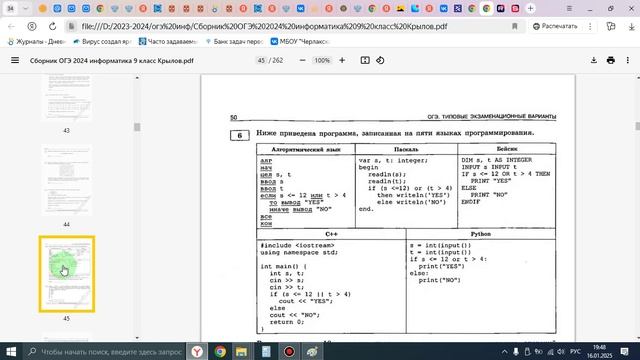Click document view scrollbar handle
Screen dimensions: 640x360
[638, 126]
